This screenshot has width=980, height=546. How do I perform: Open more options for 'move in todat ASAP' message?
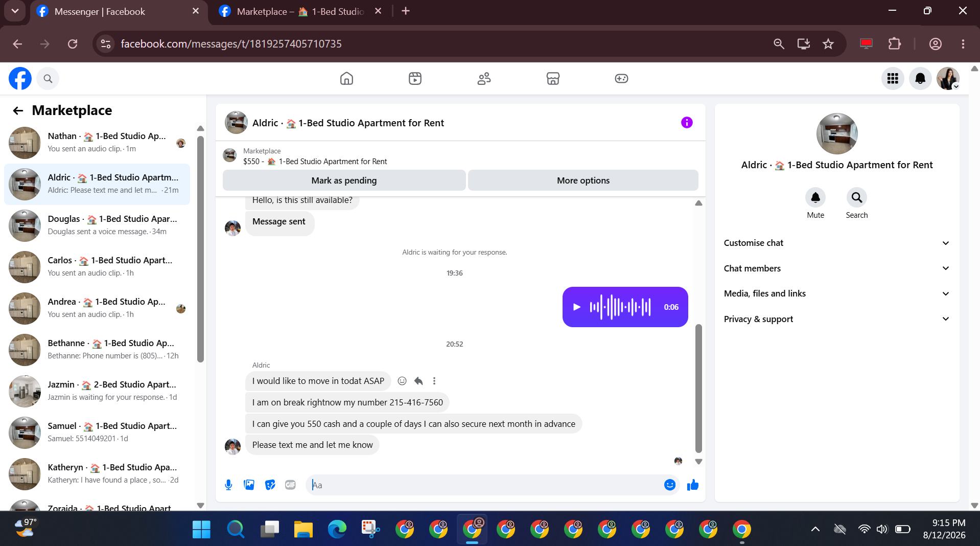click(434, 381)
